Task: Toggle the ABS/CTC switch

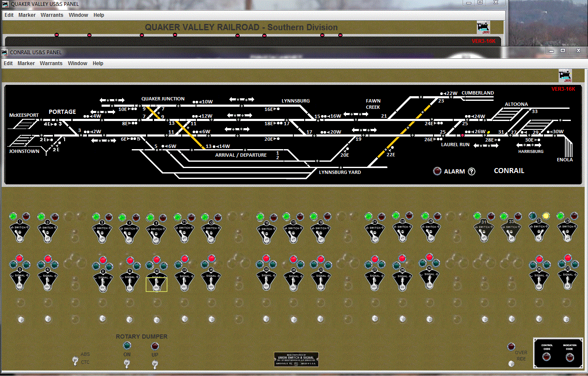Action: tap(76, 360)
